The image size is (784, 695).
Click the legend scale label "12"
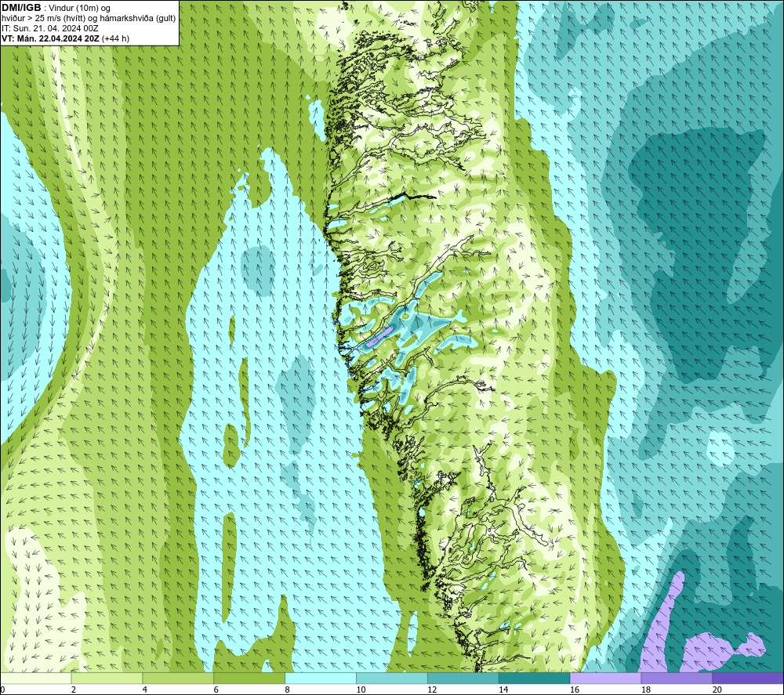click(x=432, y=690)
